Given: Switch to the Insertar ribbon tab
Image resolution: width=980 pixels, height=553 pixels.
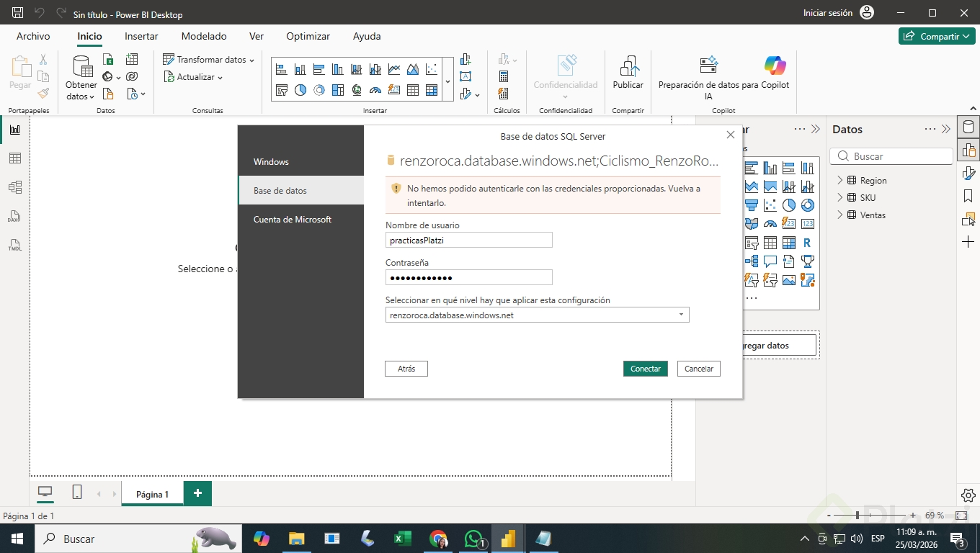Looking at the screenshot, I should (141, 36).
